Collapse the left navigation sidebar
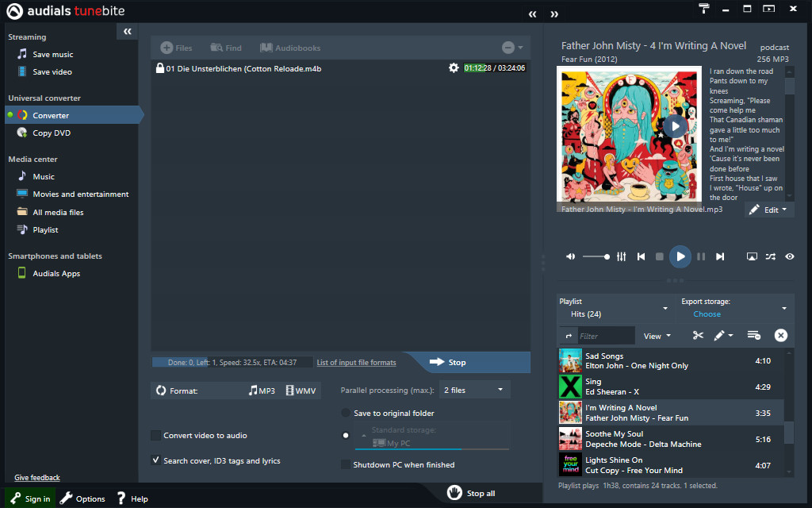Screen dimensions: 812x508 pos(128,32)
